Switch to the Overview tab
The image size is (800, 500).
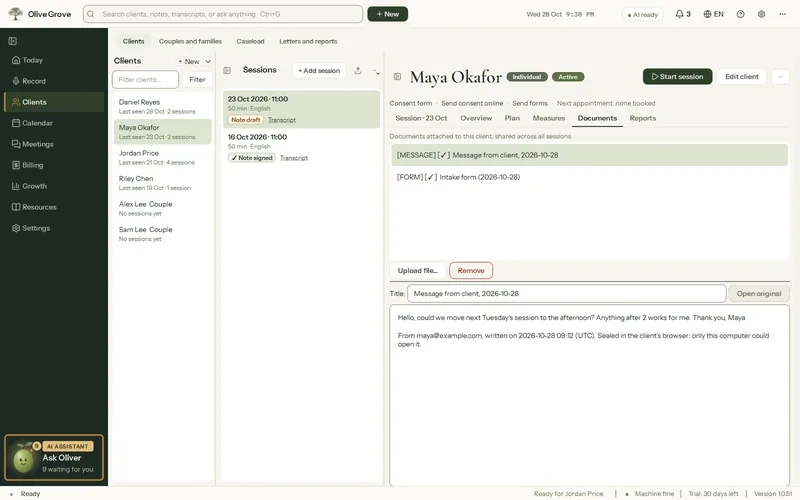tap(476, 118)
